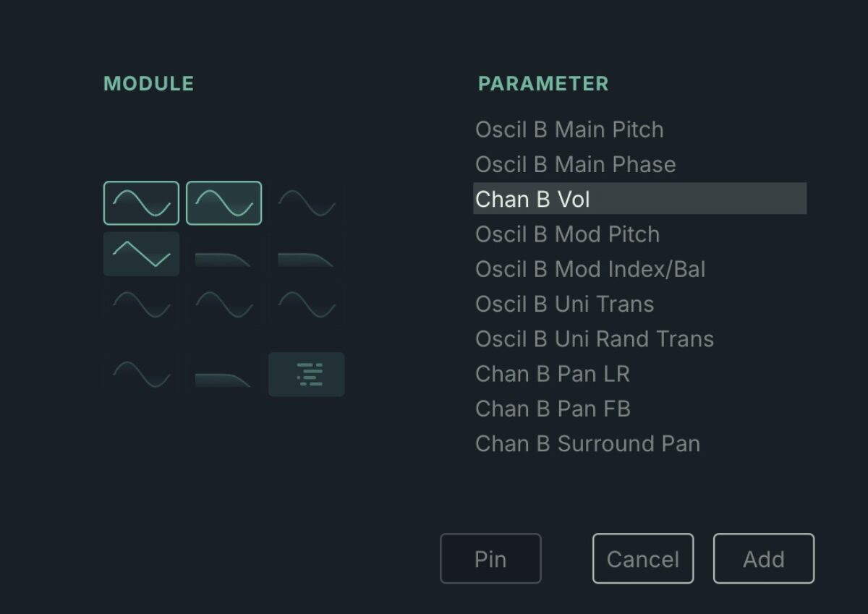
Task: Deselect the highlighted second sine LFO module
Action: 224,202
